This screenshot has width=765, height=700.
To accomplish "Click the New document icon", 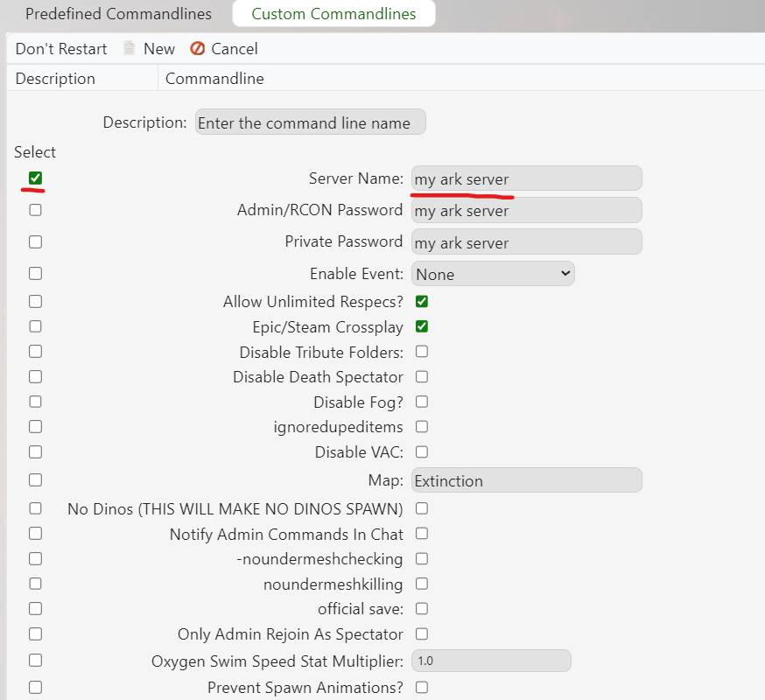I will 130,48.
